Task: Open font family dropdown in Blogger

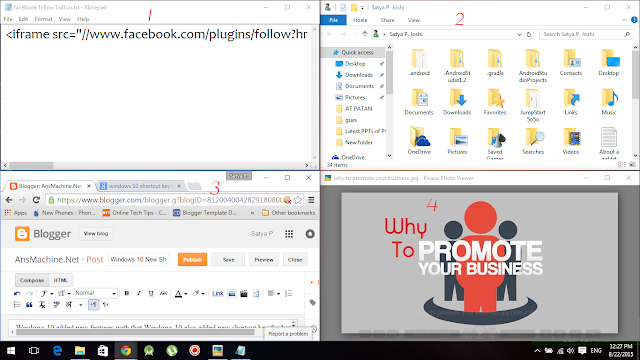Action: pos(47,293)
